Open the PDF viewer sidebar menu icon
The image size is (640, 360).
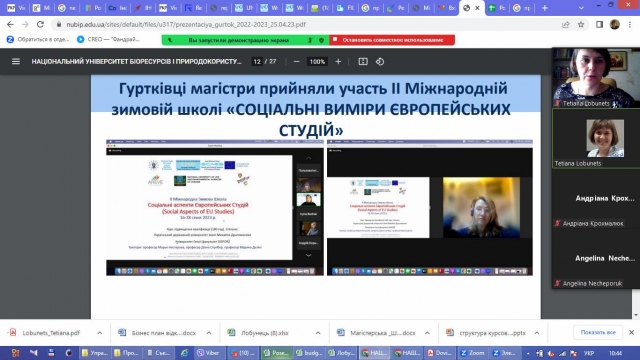click(x=16, y=62)
